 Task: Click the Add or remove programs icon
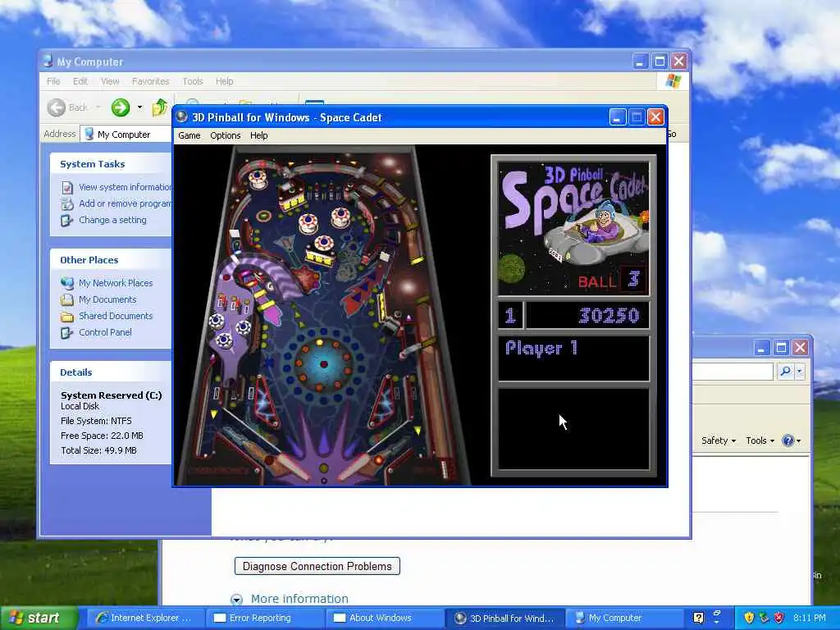67,204
